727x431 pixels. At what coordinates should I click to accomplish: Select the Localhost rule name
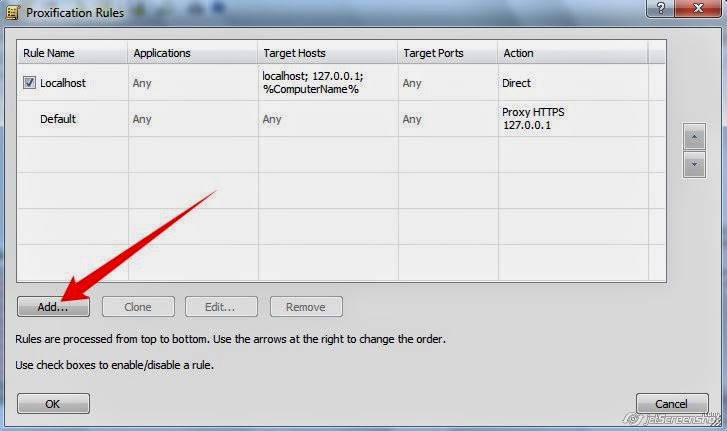63,83
